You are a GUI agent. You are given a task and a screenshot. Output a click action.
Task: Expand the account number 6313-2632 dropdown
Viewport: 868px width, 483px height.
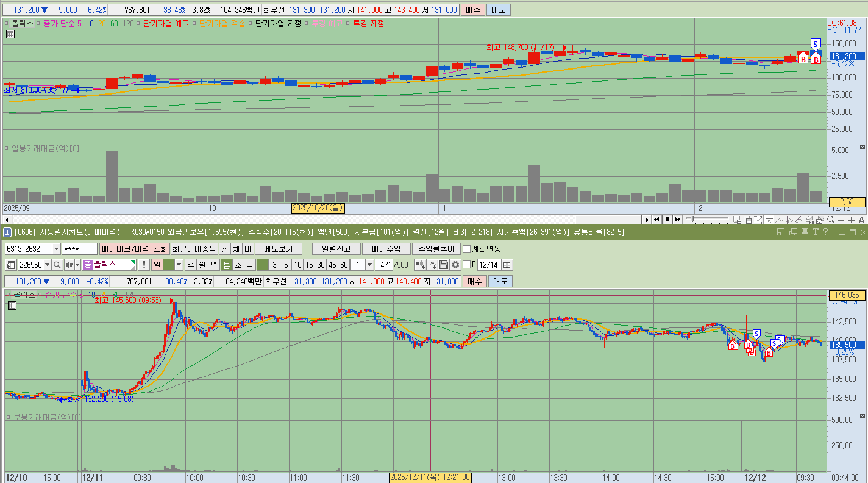(x=56, y=249)
